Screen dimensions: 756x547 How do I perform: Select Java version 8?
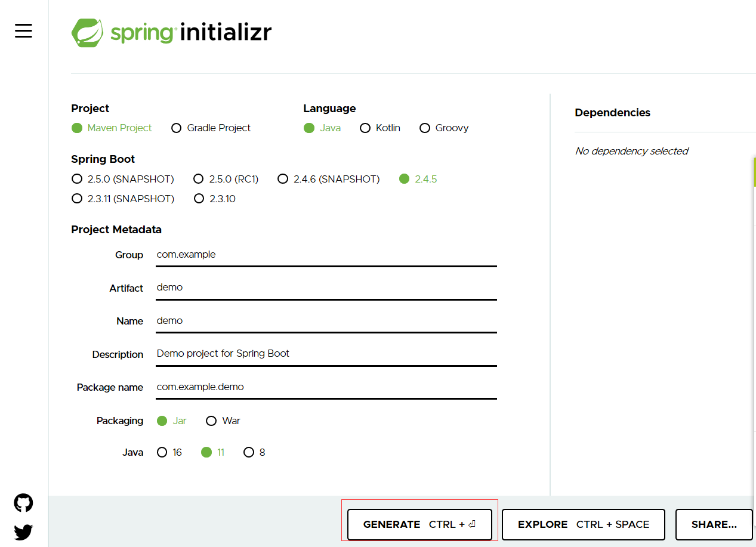249,453
